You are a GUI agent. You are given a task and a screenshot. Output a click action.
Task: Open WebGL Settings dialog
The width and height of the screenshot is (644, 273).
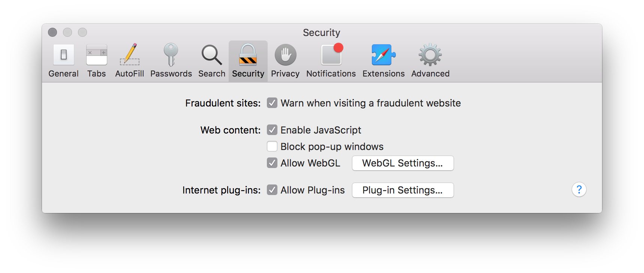pos(403,163)
